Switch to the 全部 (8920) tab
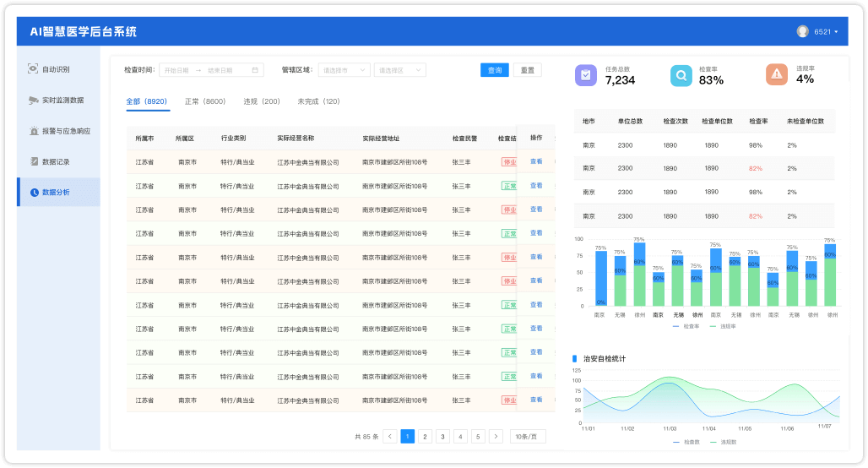This screenshot has width=868, height=468. [x=147, y=101]
